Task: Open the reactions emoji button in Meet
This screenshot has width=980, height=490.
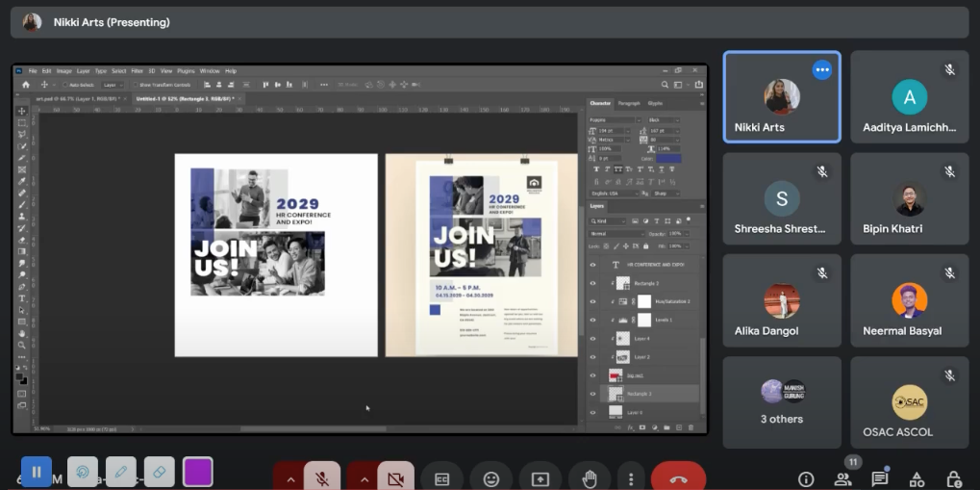Action: click(491, 479)
